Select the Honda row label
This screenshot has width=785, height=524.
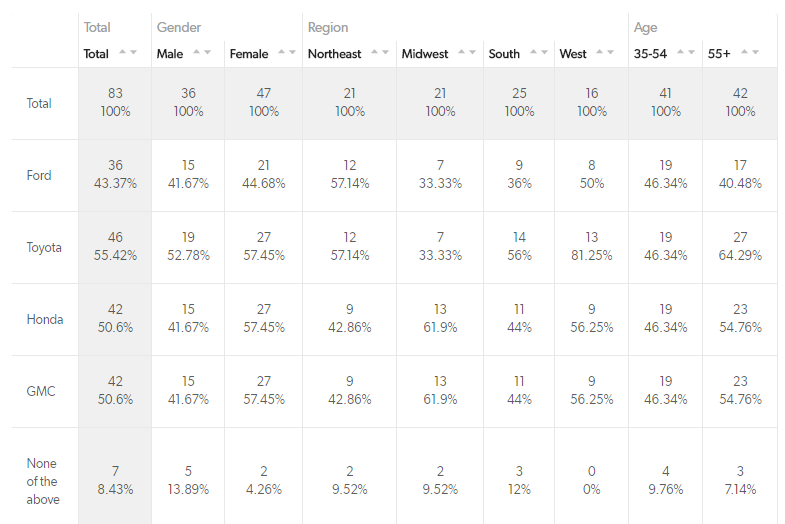coord(44,319)
